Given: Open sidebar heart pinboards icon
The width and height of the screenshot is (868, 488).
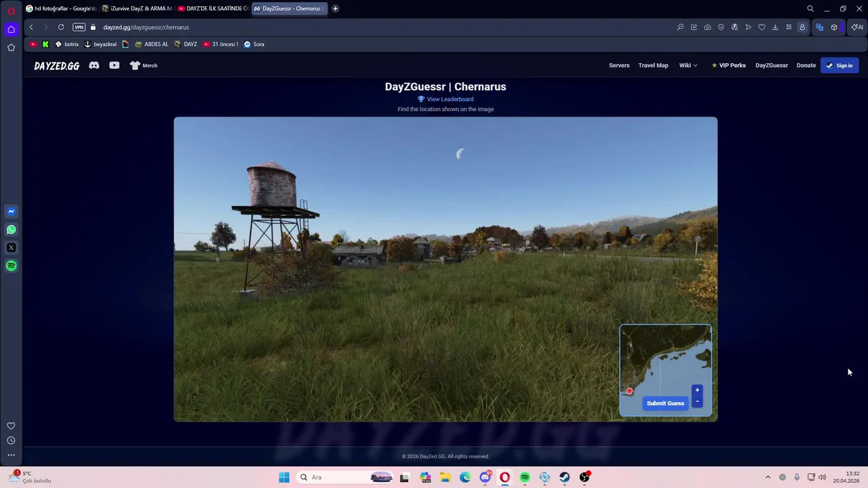Looking at the screenshot, I should point(11,426).
